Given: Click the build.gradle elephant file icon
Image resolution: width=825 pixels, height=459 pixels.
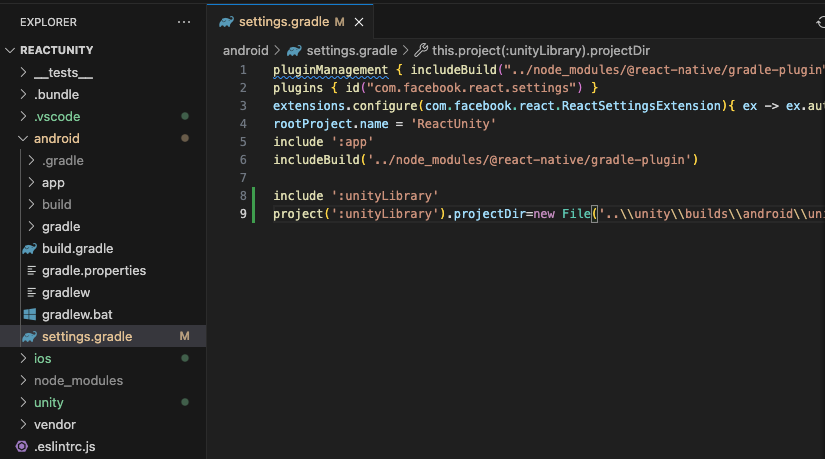Looking at the screenshot, I should pos(29,248).
